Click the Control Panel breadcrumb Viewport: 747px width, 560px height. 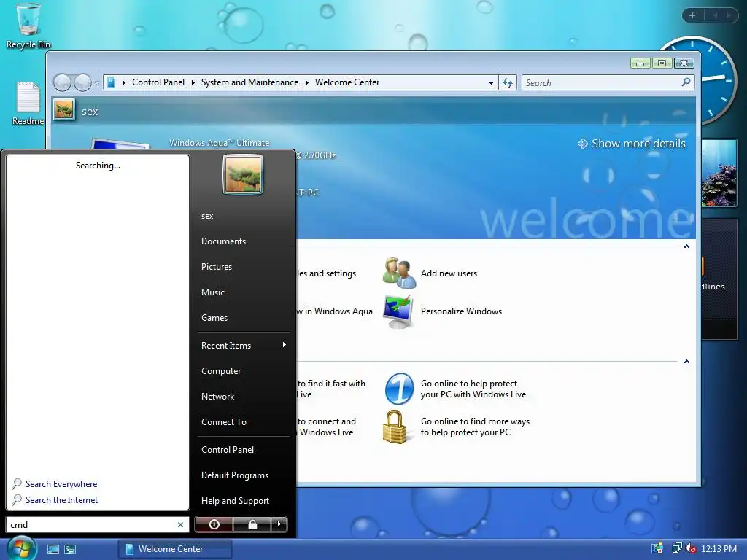158,82
